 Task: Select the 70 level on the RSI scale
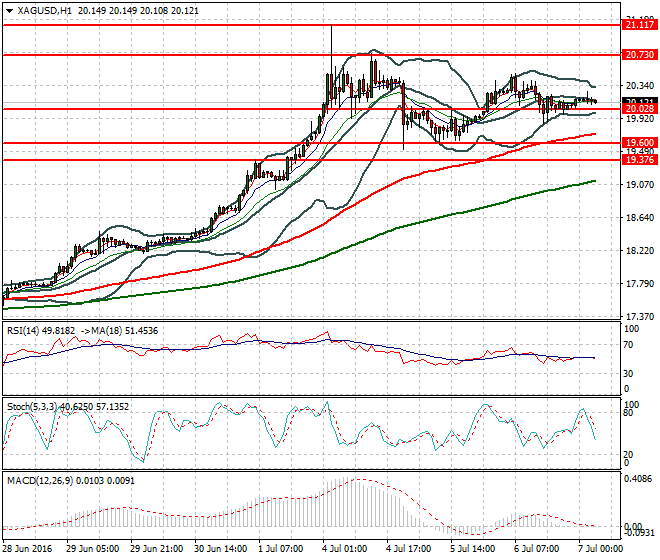[629, 345]
